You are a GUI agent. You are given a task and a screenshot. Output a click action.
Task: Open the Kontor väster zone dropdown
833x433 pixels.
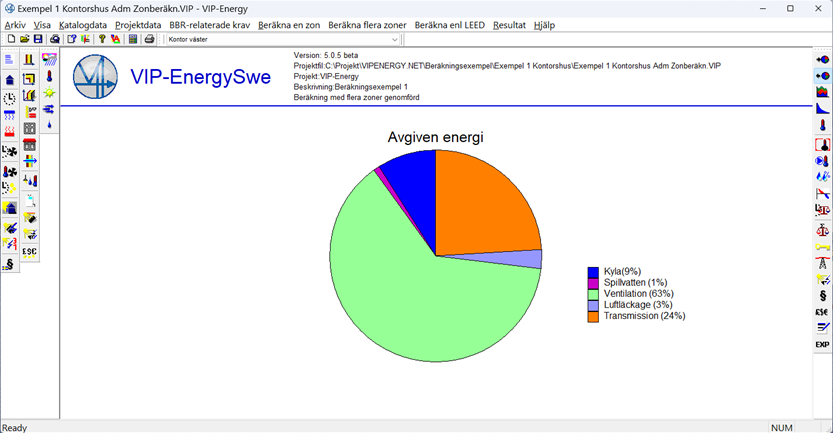(x=394, y=39)
